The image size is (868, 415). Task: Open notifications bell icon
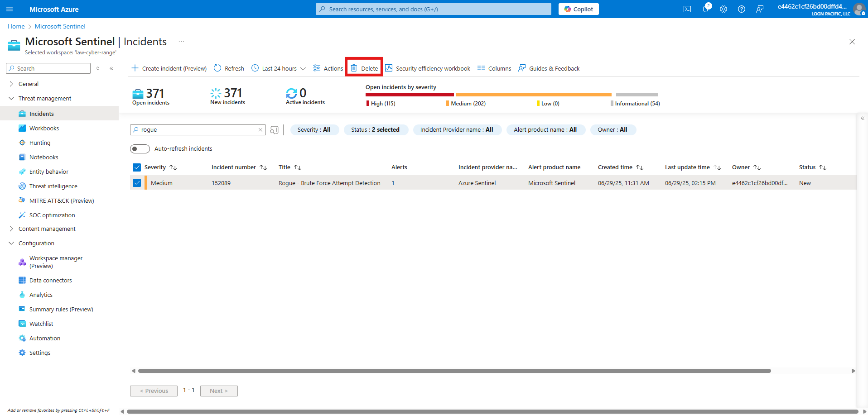[705, 9]
